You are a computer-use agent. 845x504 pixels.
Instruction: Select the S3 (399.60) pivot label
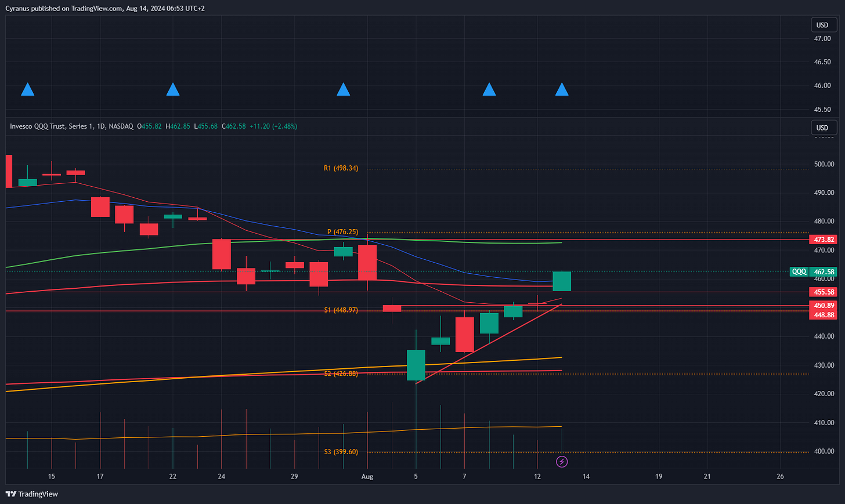(x=341, y=452)
